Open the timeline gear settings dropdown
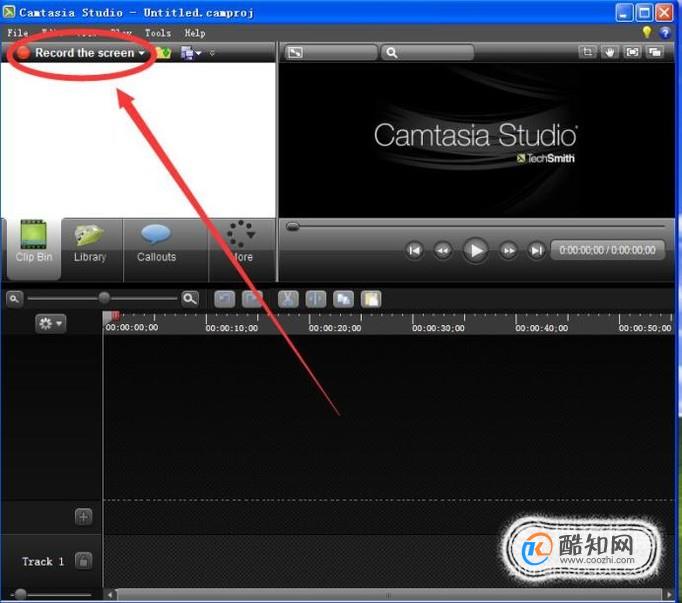Viewport: 682px width, 603px height. click(x=50, y=323)
